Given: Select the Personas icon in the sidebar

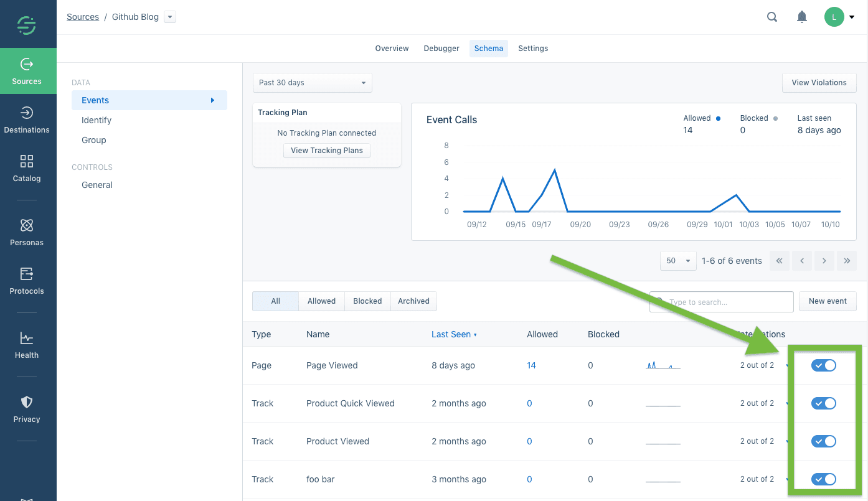Looking at the screenshot, I should (x=26, y=231).
